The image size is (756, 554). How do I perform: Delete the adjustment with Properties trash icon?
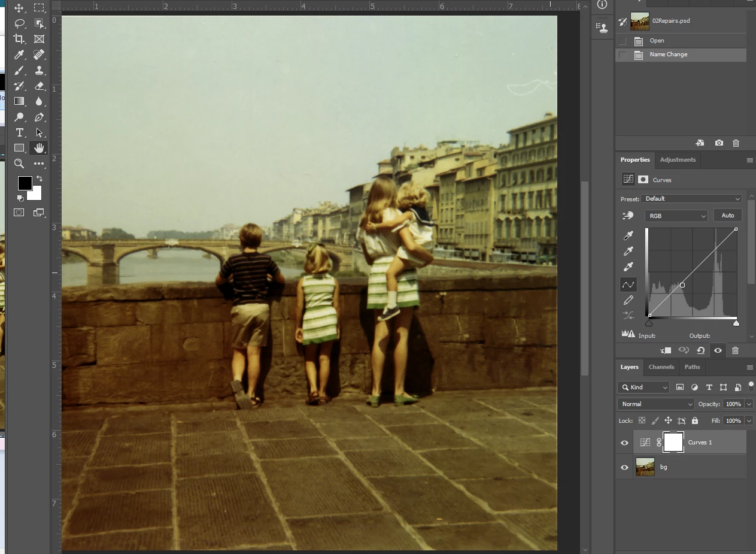[x=735, y=350]
